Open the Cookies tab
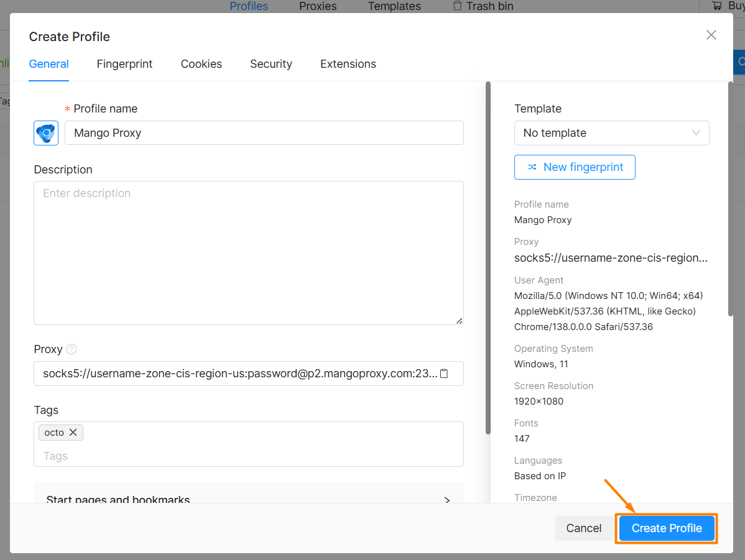The height and width of the screenshot is (560, 745). (201, 64)
